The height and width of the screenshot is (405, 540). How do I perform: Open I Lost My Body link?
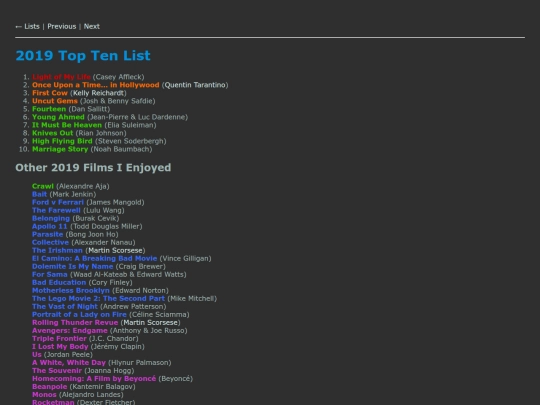click(60, 347)
